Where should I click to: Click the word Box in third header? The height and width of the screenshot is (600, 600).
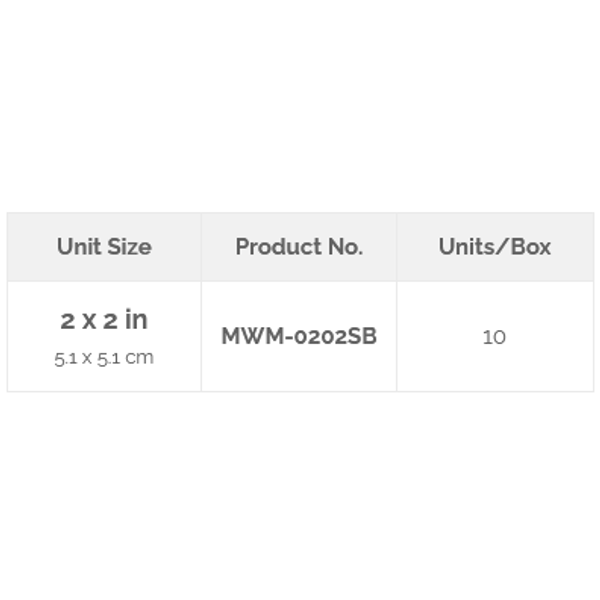click(531, 246)
